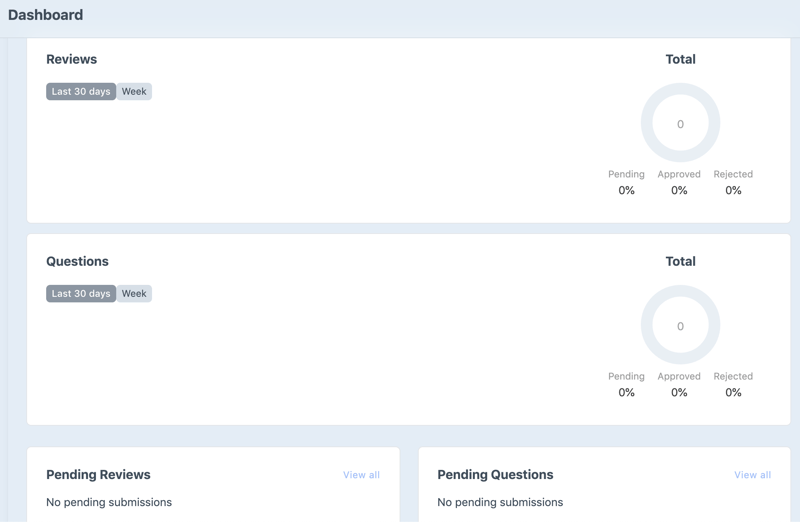Switch the Questions chart to Week
800x522 pixels.
pos(134,293)
